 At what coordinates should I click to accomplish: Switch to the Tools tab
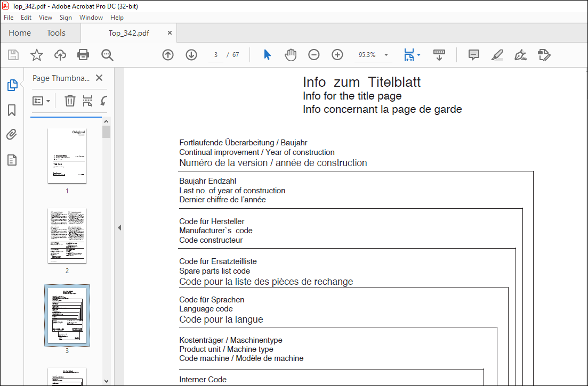pyautogui.click(x=57, y=33)
